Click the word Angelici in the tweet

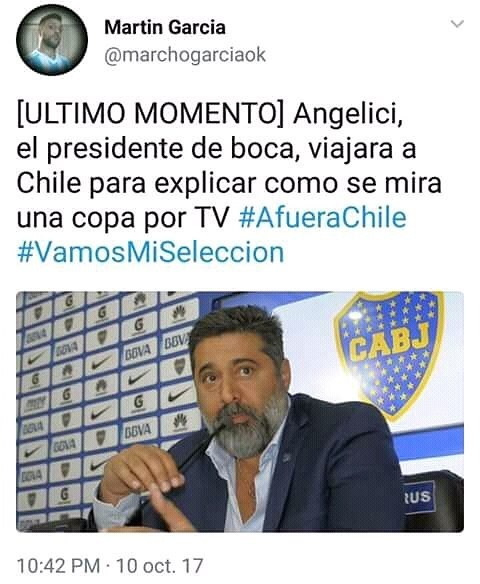tap(348, 114)
